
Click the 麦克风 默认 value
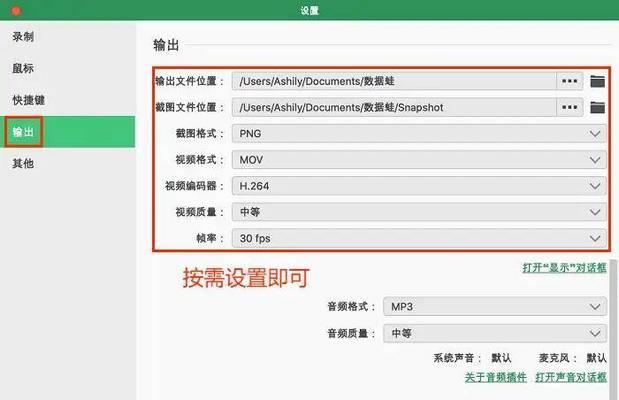(596, 358)
